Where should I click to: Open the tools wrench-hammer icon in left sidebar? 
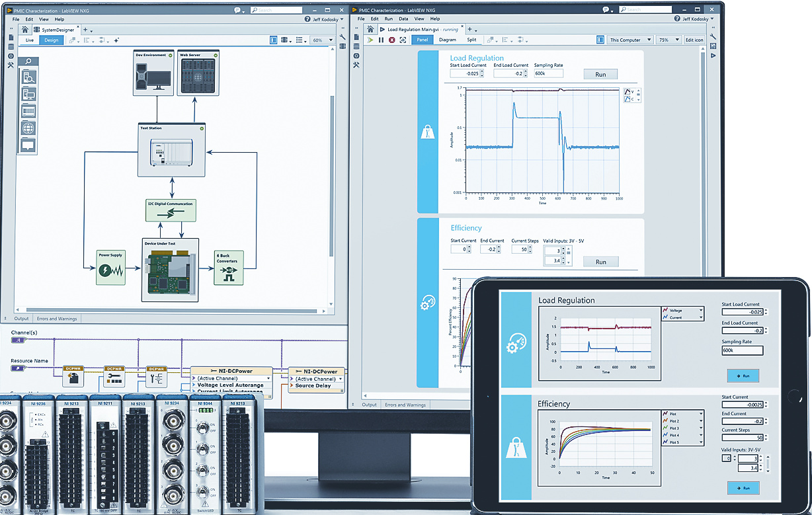11,65
